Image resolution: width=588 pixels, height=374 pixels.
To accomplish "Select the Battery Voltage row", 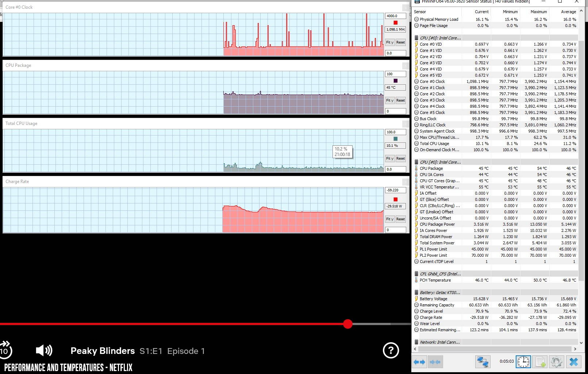I will coord(496,299).
